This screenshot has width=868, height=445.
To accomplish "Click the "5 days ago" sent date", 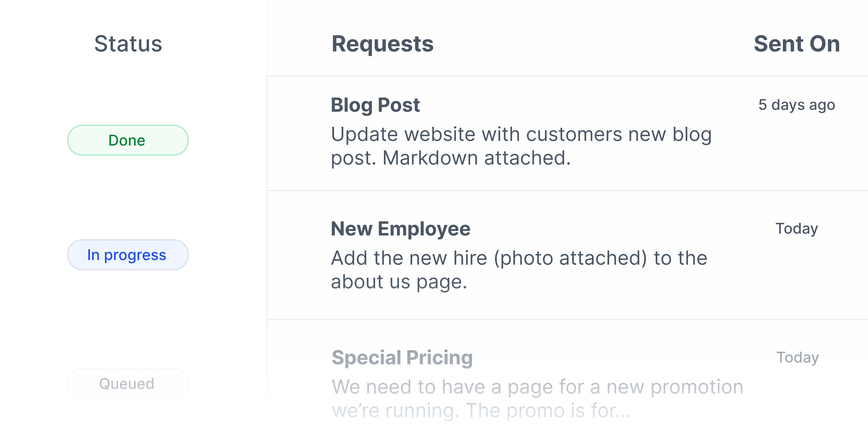I will 797,105.
